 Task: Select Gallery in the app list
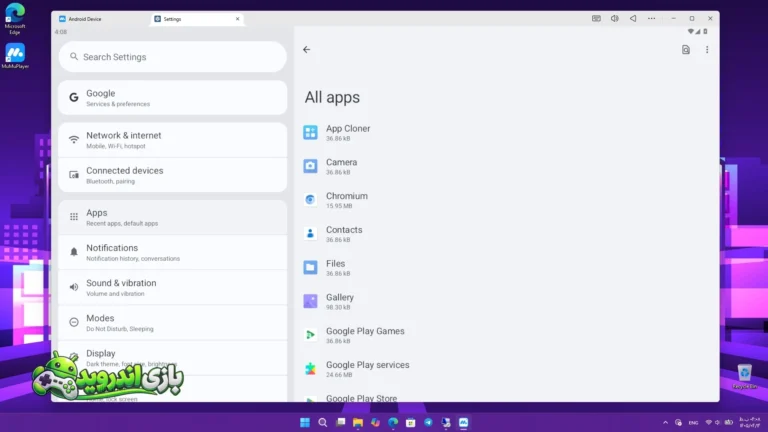coord(506,301)
